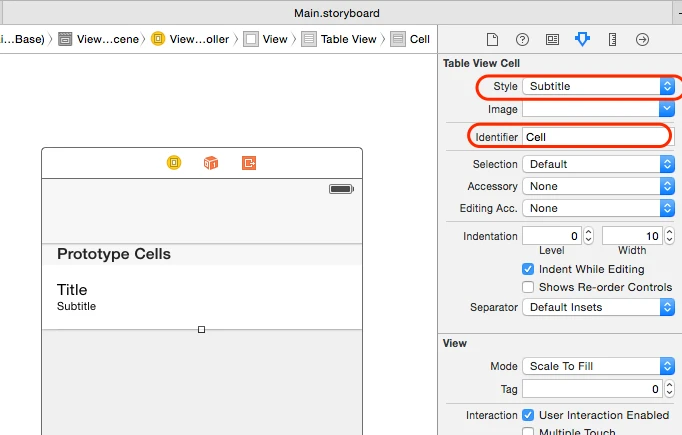Click the Main.storyboard title
Viewport: 682px width, 435px height.
pos(337,13)
